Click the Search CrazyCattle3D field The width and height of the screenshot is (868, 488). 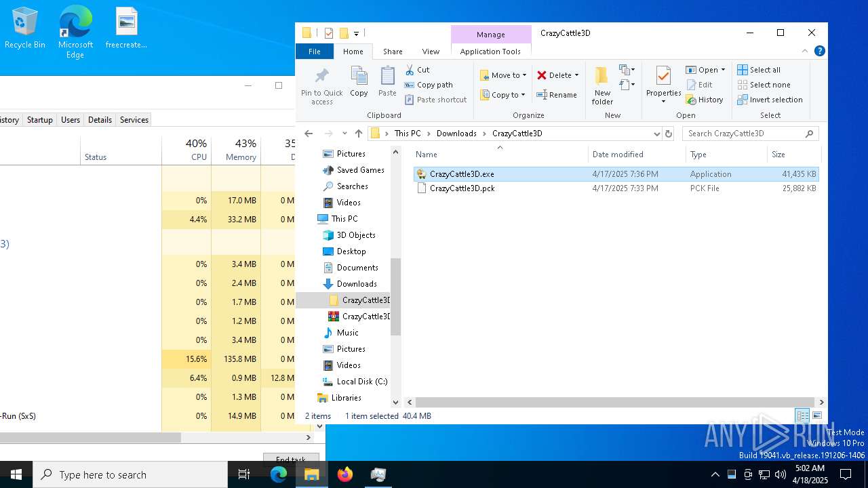[x=750, y=134]
